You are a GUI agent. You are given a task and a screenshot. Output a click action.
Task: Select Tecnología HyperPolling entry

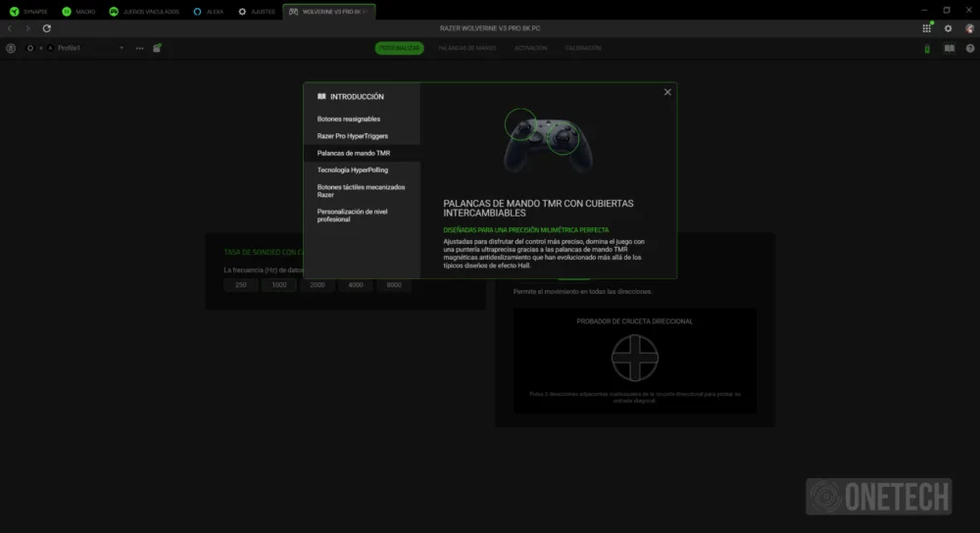pos(362,170)
